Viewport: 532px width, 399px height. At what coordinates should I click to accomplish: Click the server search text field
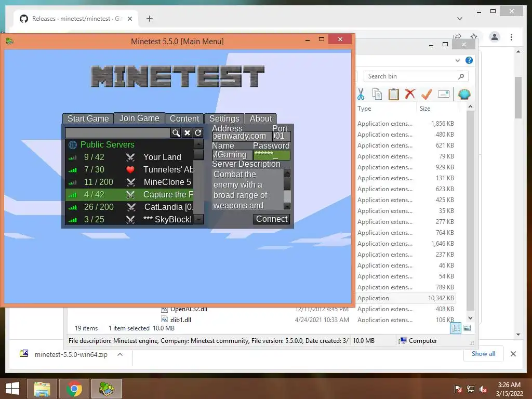[117, 132]
